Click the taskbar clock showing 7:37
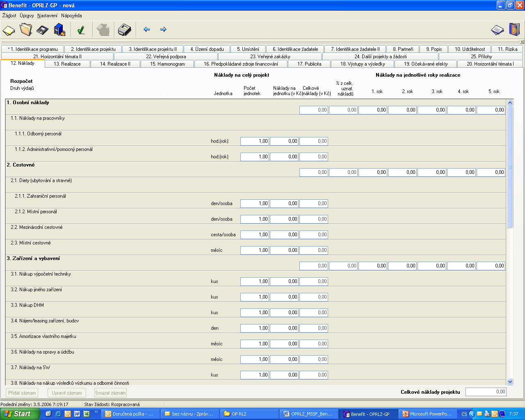 tap(513, 414)
